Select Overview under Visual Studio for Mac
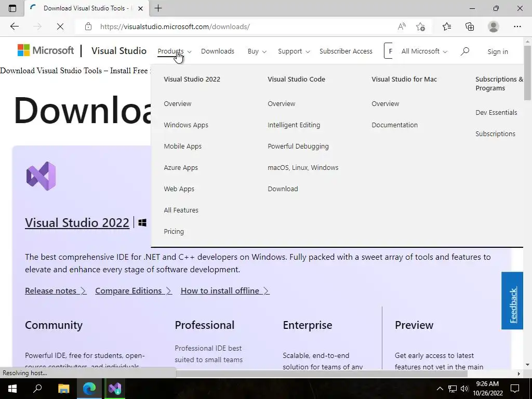532x399 pixels. [x=385, y=103]
